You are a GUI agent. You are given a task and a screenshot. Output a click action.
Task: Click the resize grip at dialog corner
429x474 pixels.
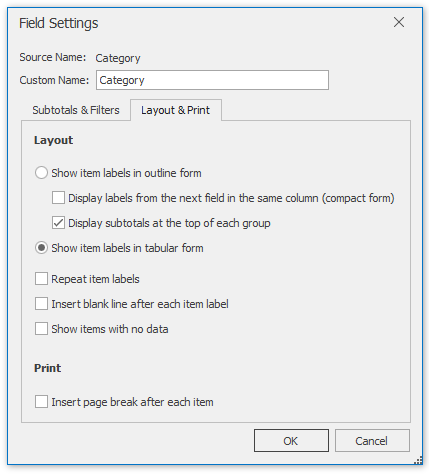click(x=418, y=461)
